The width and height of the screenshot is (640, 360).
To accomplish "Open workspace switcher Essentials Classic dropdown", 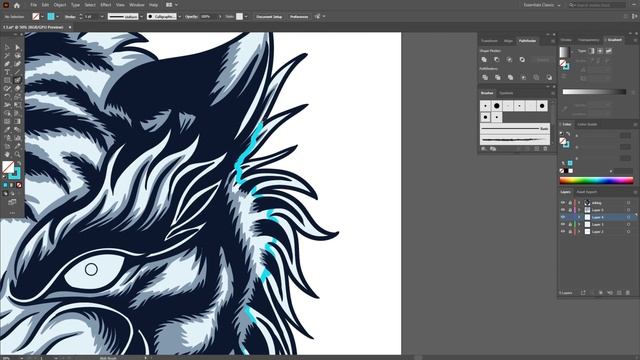I will point(542,5).
